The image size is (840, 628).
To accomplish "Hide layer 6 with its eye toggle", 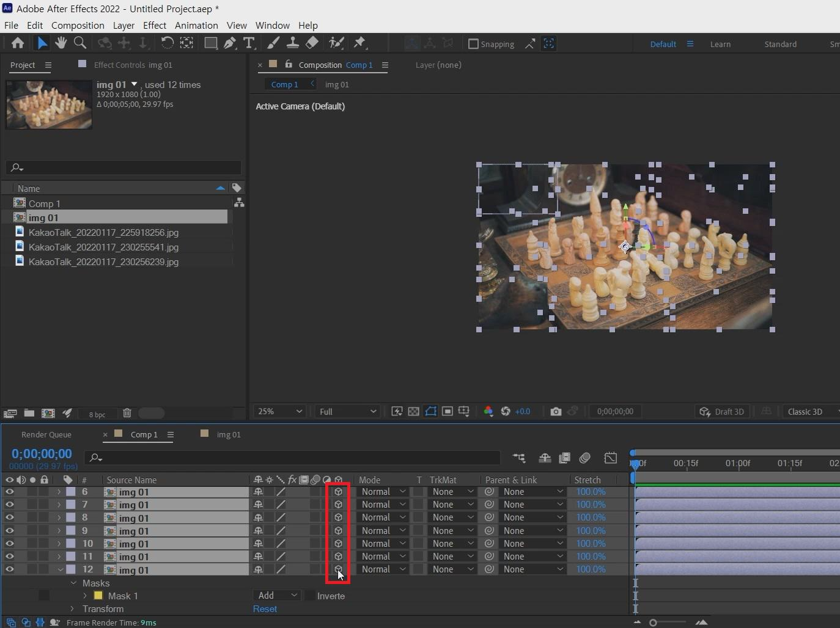I will click(x=9, y=492).
